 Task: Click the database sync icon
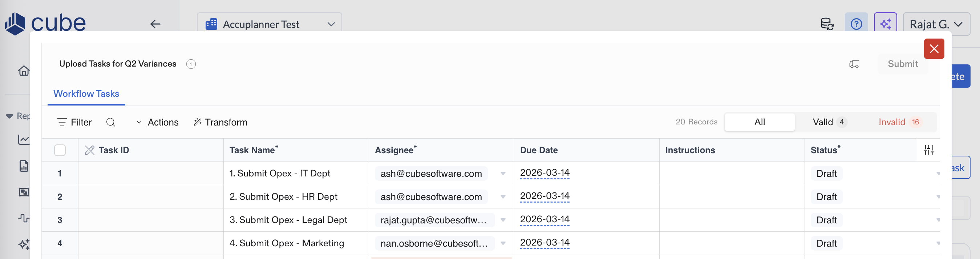pos(827,24)
